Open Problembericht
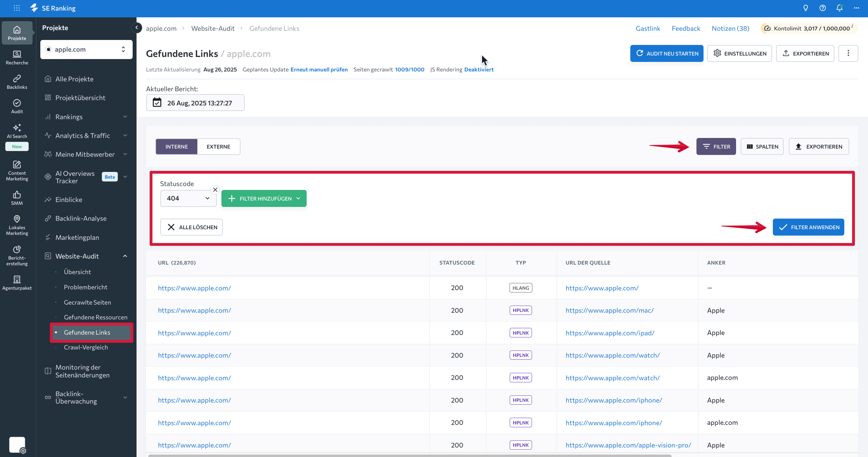 85,287
